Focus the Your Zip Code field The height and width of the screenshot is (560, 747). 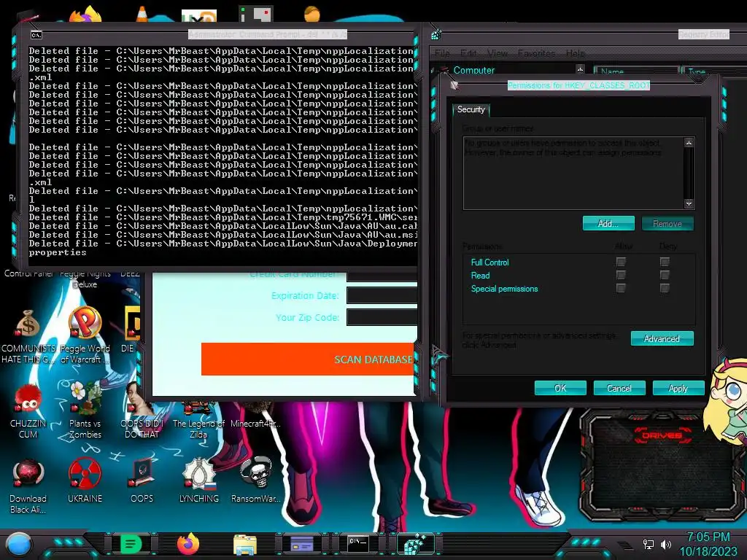(x=382, y=317)
